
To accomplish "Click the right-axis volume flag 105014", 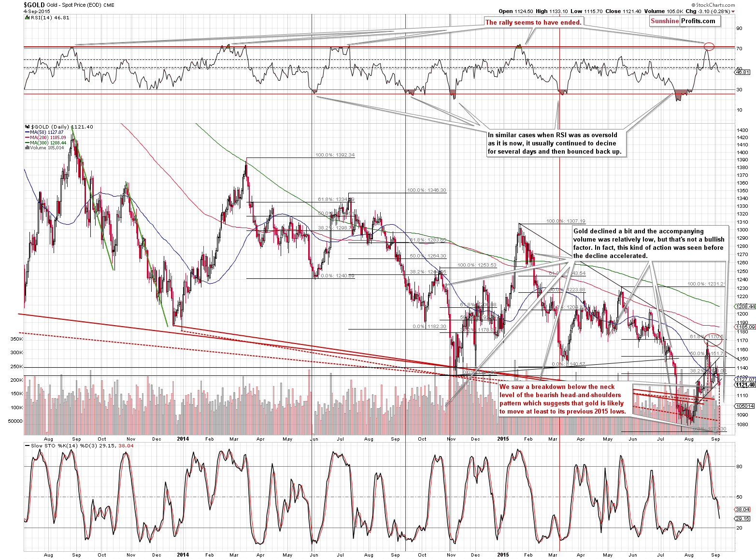I will (x=745, y=406).
